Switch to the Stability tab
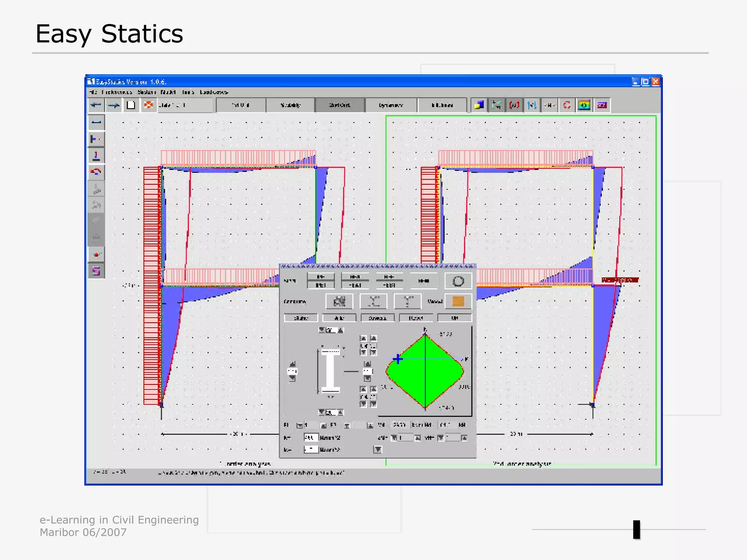747x560 pixels. (x=290, y=105)
